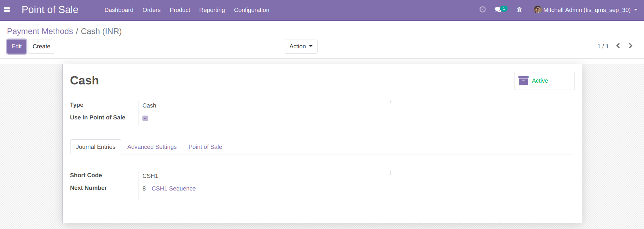Open the apps grid menu icon
644x229 pixels.
(7, 10)
